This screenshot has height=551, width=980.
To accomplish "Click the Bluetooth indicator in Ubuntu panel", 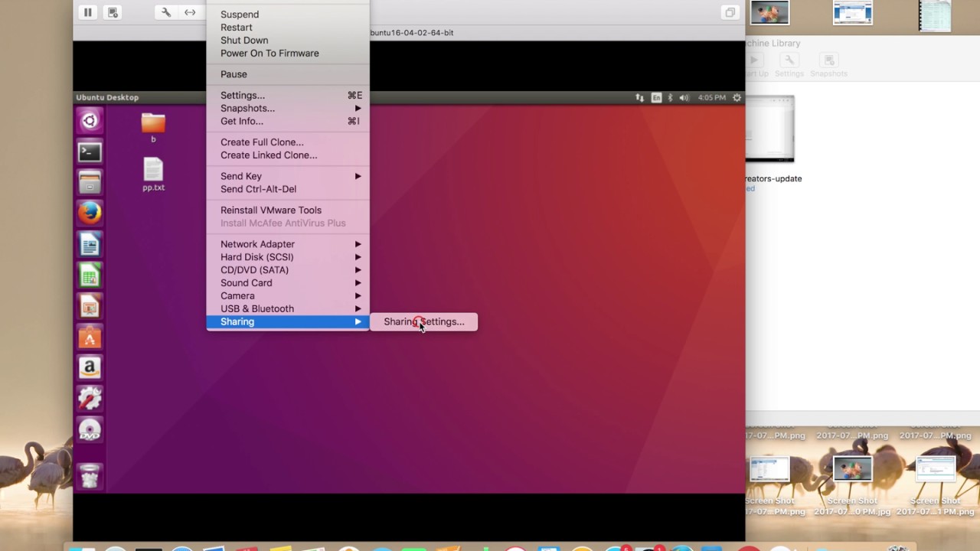I will (x=670, y=98).
